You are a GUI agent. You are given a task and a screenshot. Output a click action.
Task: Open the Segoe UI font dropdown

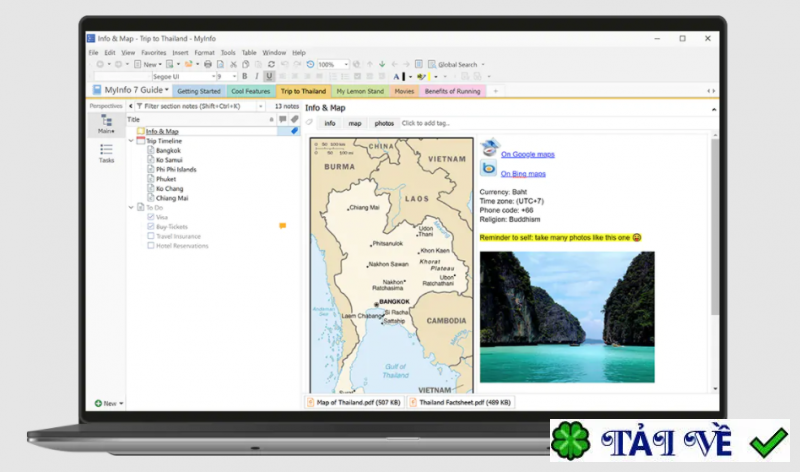point(213,77)
